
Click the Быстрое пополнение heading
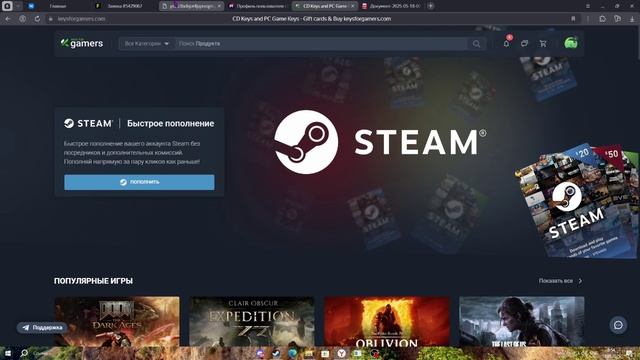(170, 123)
